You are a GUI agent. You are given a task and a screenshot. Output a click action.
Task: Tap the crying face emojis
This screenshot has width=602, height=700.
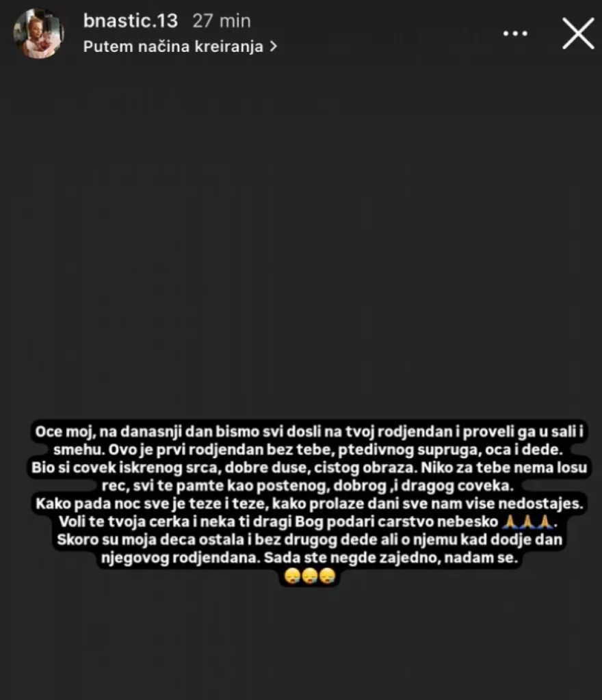[310, 576]
